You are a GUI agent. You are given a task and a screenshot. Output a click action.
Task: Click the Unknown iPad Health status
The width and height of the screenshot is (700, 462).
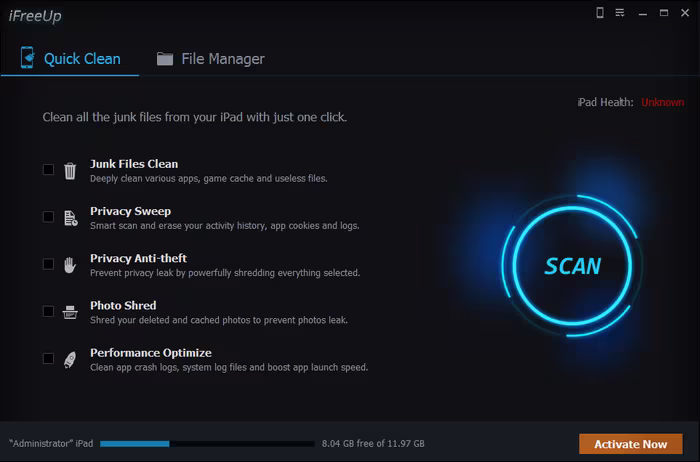coord(662,102)
